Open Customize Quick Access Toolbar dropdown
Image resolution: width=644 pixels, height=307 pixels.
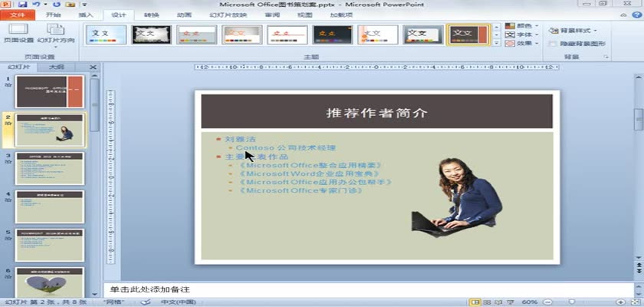tap(84, 5)
